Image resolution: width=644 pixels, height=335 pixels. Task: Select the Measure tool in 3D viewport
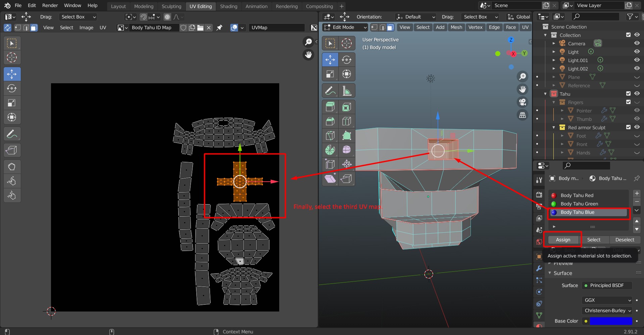point(347,91)
